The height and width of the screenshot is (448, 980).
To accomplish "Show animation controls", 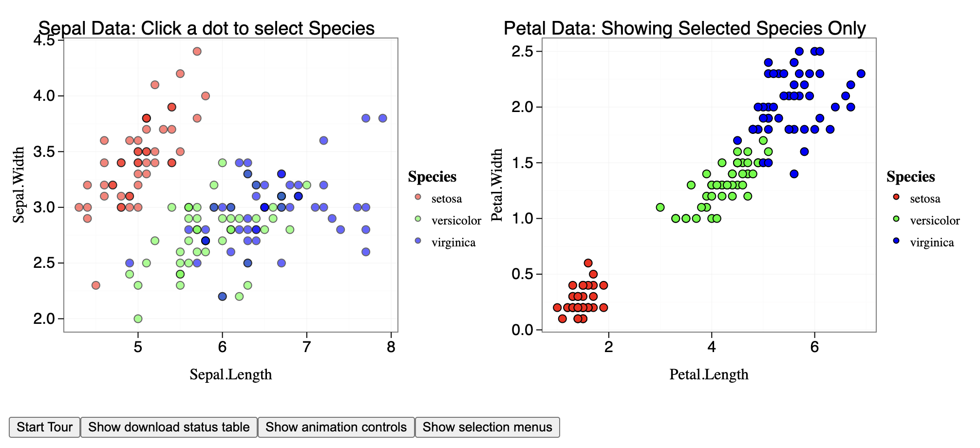I will pyautogui.click(x=336, y=427).
